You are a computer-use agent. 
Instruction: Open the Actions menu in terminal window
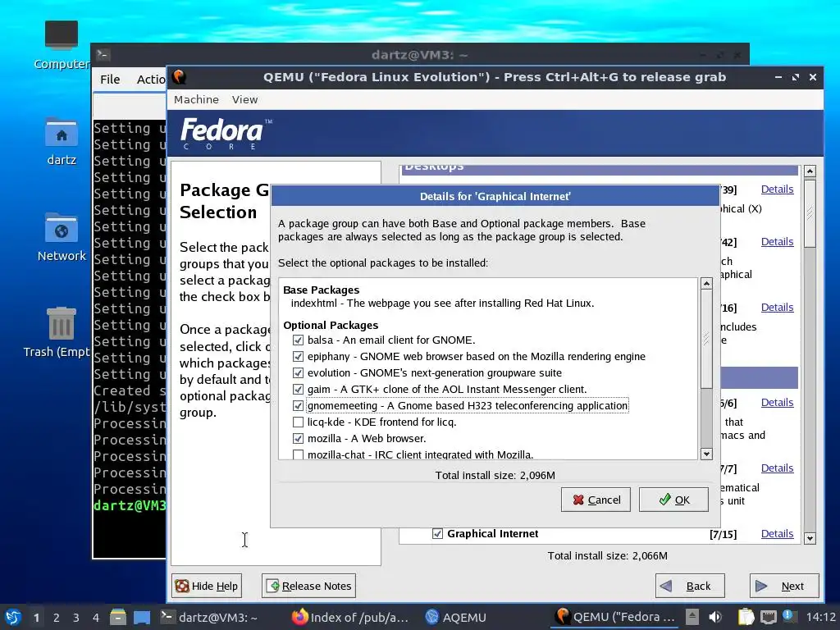click(x=151, y=80)
